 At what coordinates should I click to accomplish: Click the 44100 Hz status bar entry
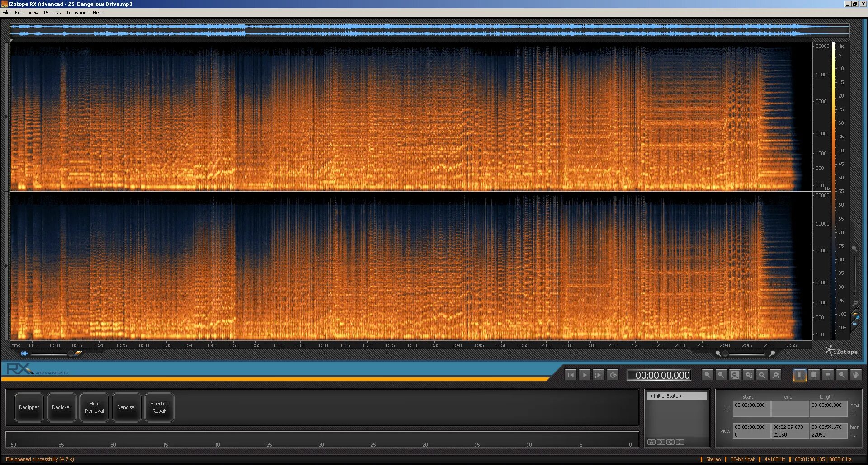[774, 460]
